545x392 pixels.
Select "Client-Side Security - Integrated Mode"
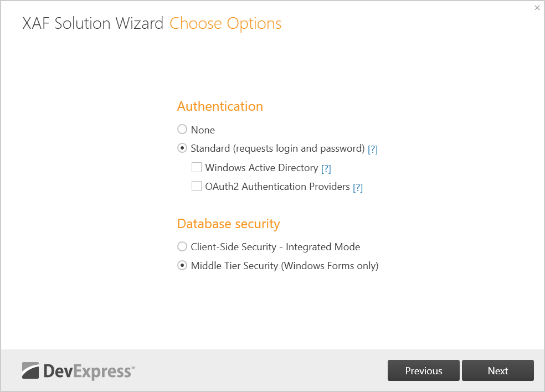coord(182,246)
